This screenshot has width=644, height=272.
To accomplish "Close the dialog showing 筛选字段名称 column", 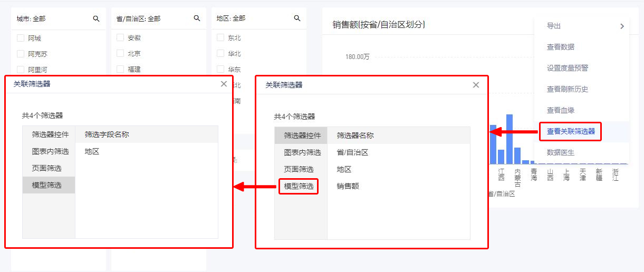I will (224, 84).
